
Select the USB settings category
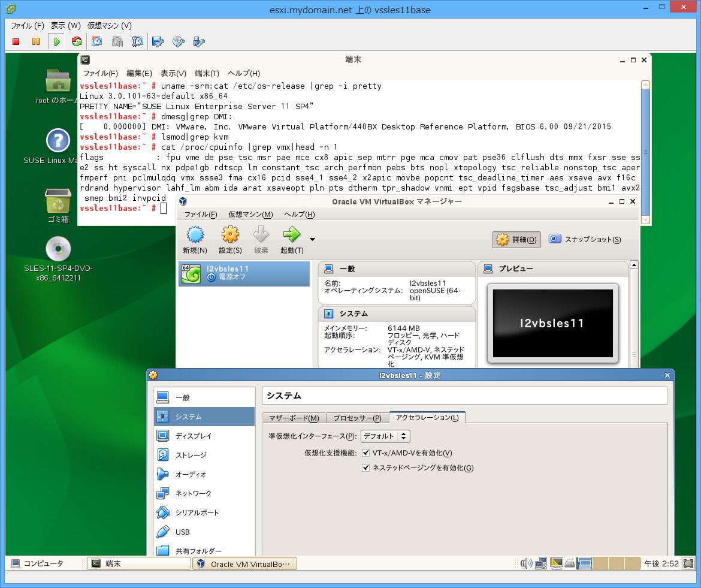pyautogui.click(x=204, y=532)
